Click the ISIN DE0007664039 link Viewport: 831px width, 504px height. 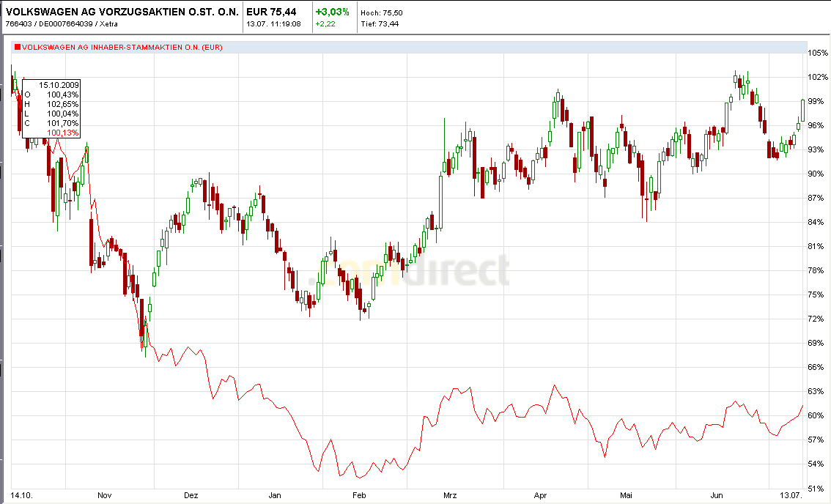point(66,23)
